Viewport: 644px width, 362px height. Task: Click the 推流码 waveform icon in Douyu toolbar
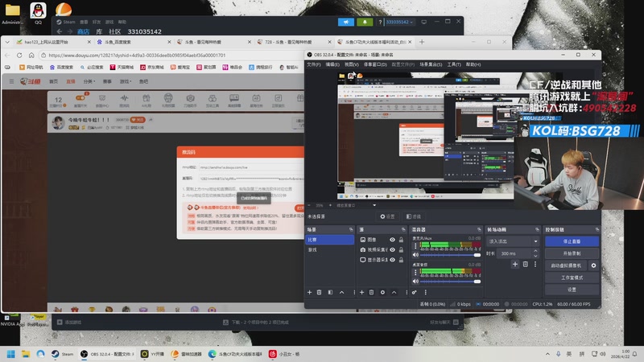pos(124,100)
